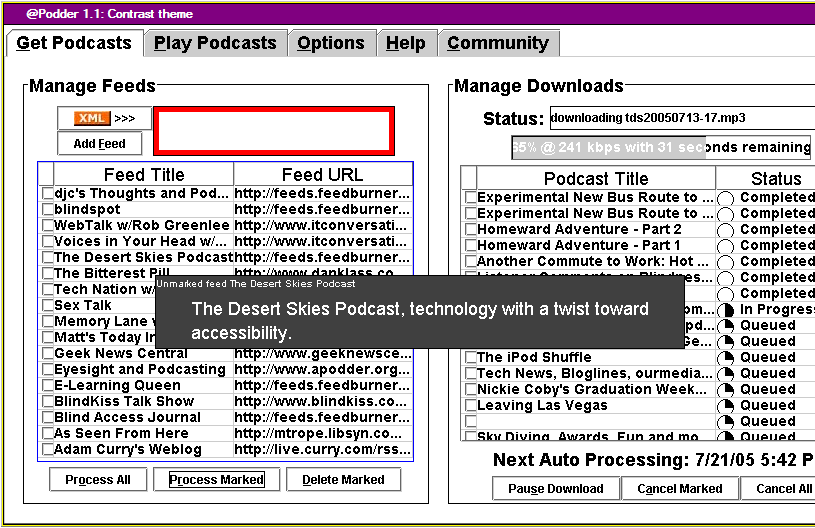Mark the Eyesight and Podcasting checkbox
Viewport: 815px width, 528px height.
coord(48,370)
